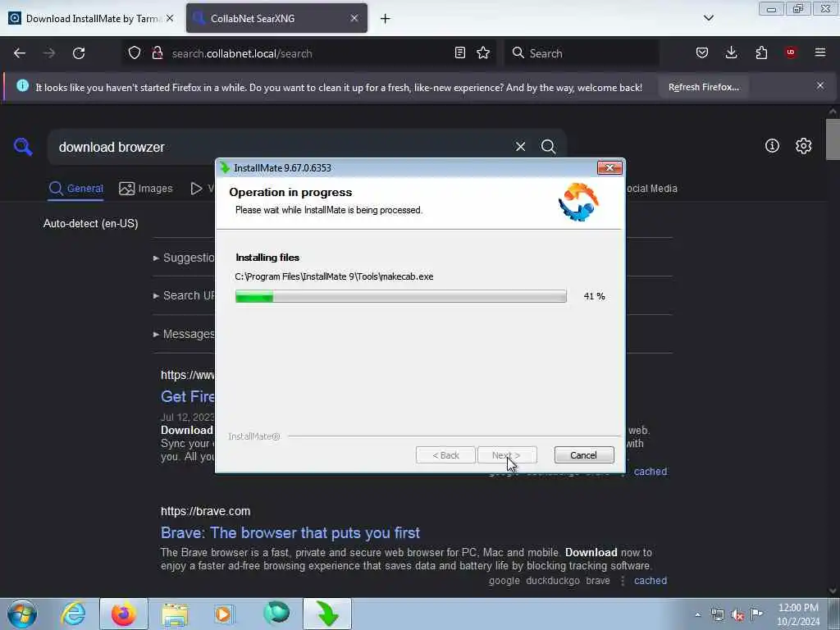This screenshot has height=630, width=840.
Task: Switch to Download InstallMate tab
Action: tap(91, 19)
